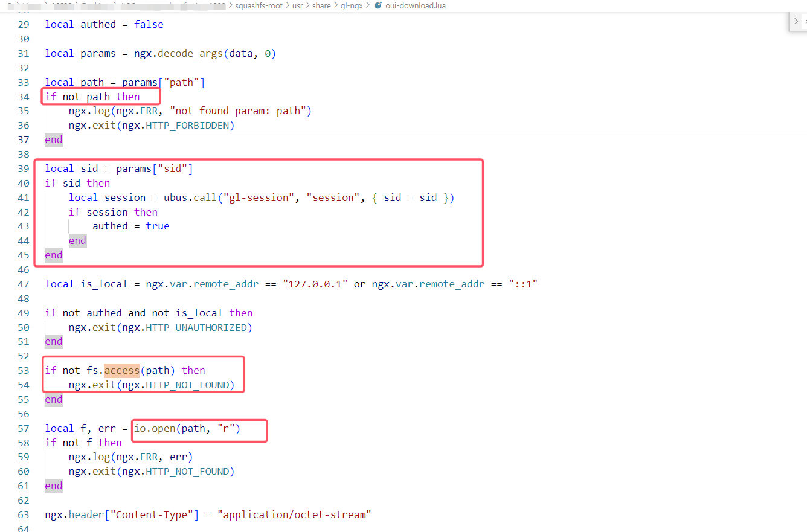Click line number 29 in the gutter
Viewport: 807px width, 532px height.
tap(24, 24)
